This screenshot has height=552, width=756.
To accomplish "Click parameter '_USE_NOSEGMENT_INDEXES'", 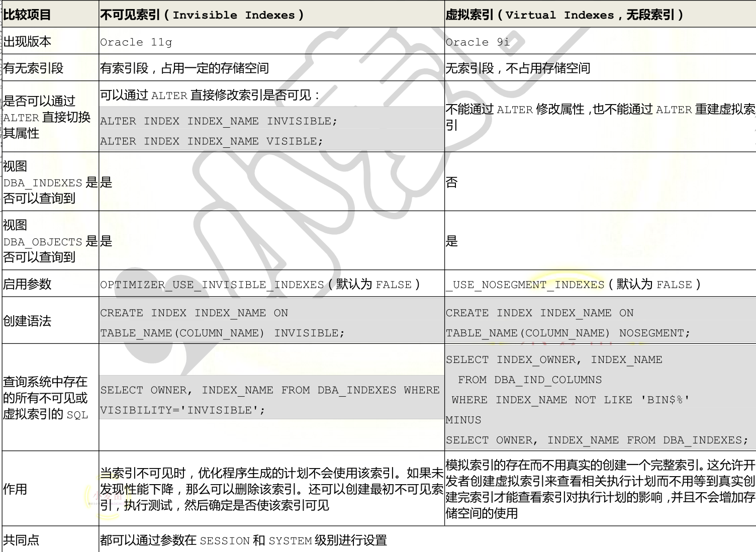I will coord(525,285).
